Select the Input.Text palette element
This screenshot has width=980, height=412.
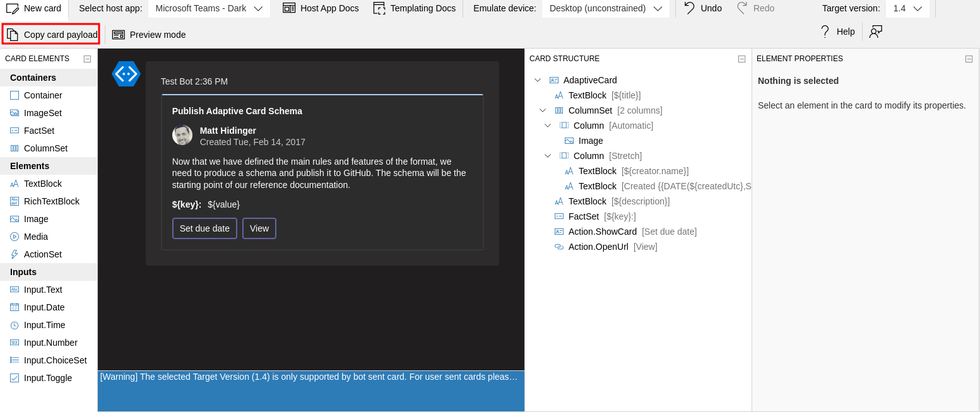point(49,290)
